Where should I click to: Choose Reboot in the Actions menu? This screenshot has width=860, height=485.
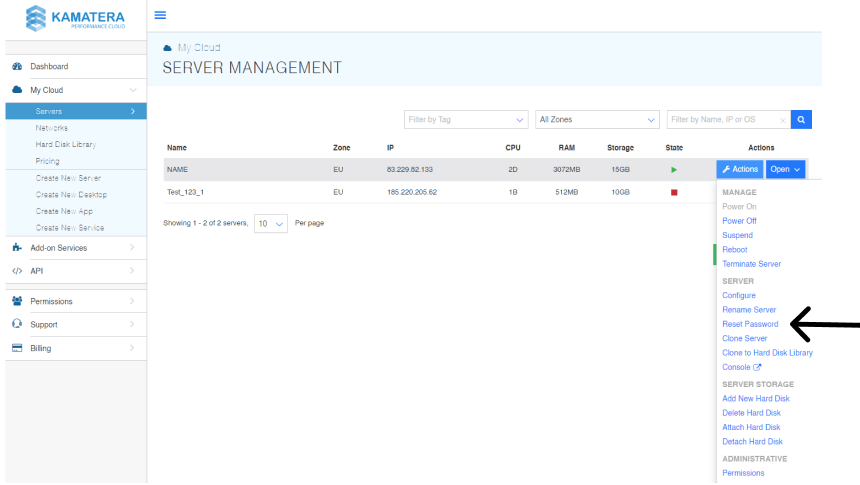[x=734, y=250]
